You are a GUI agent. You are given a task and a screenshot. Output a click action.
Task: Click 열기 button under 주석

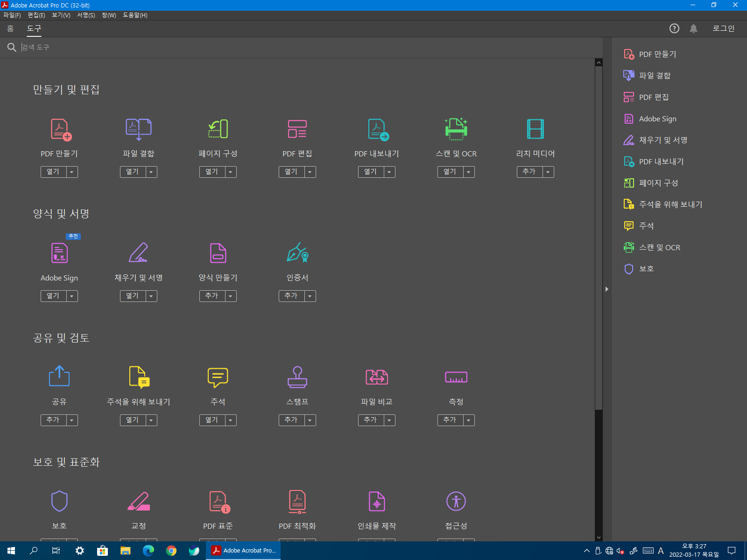pos(212,420)
